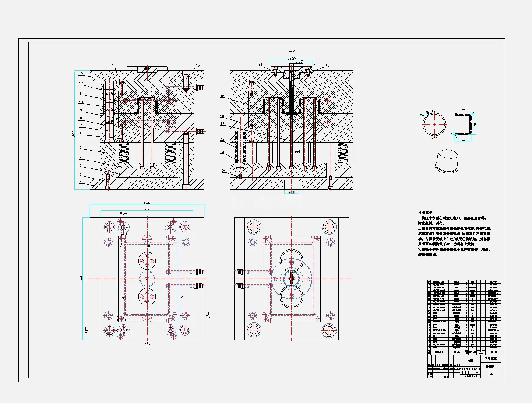Select the 291 height dimension
Image resolution: width=532 pixels, height=403 pixels.
point(74,135)
